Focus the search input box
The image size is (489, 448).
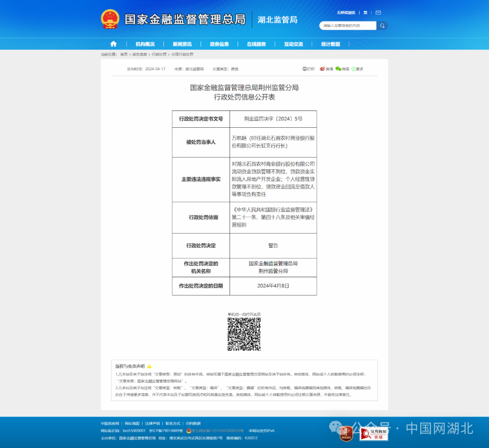click(348, 25)
